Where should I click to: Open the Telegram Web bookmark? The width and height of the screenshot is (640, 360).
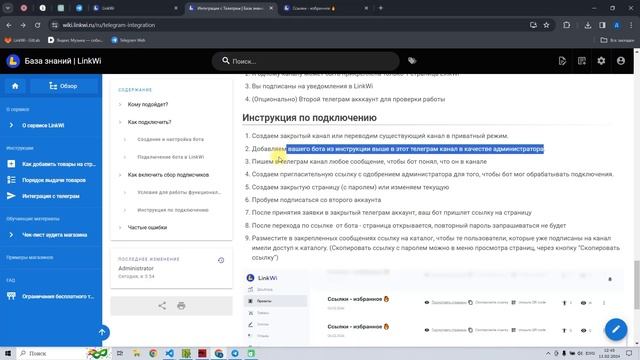129,40
